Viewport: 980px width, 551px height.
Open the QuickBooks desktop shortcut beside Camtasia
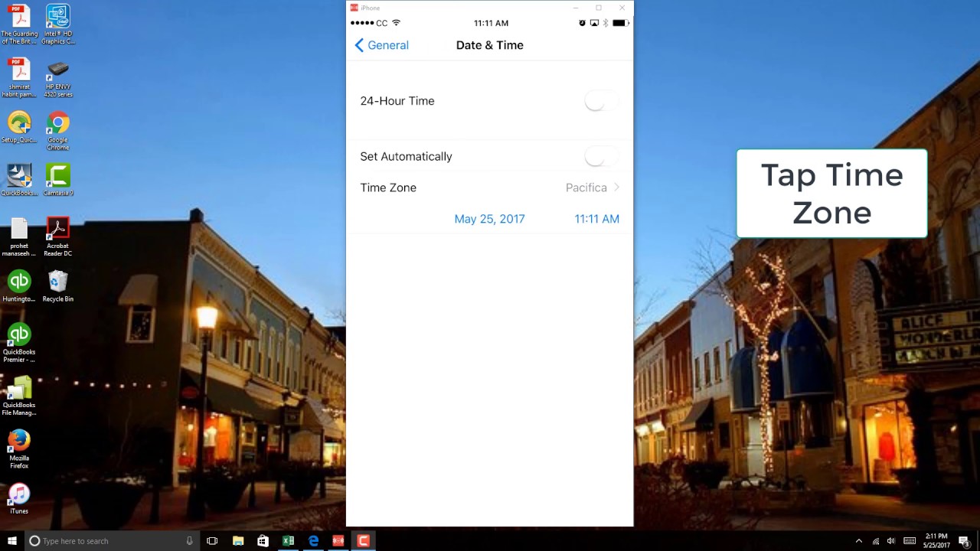coord(19,180)
